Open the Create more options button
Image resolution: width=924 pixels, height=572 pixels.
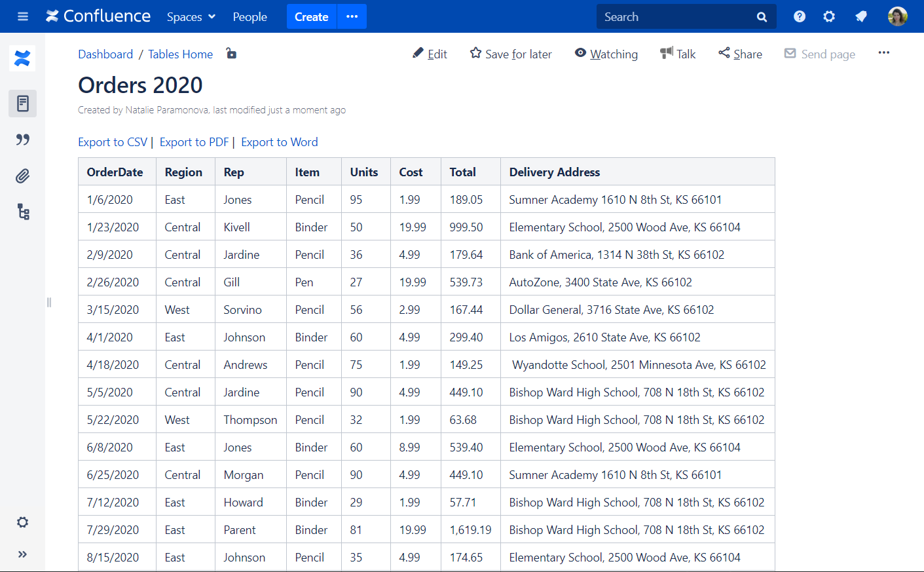point(352,16)
